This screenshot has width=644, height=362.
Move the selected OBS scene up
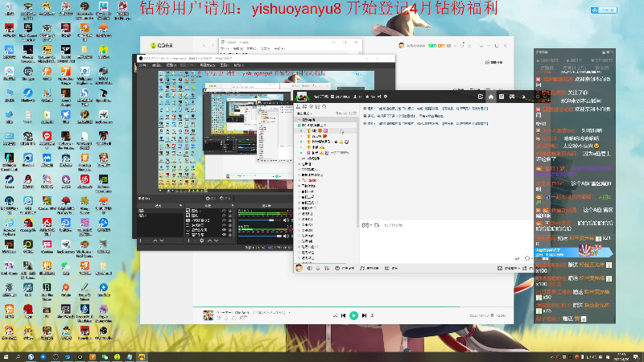(x=155, y=241)
